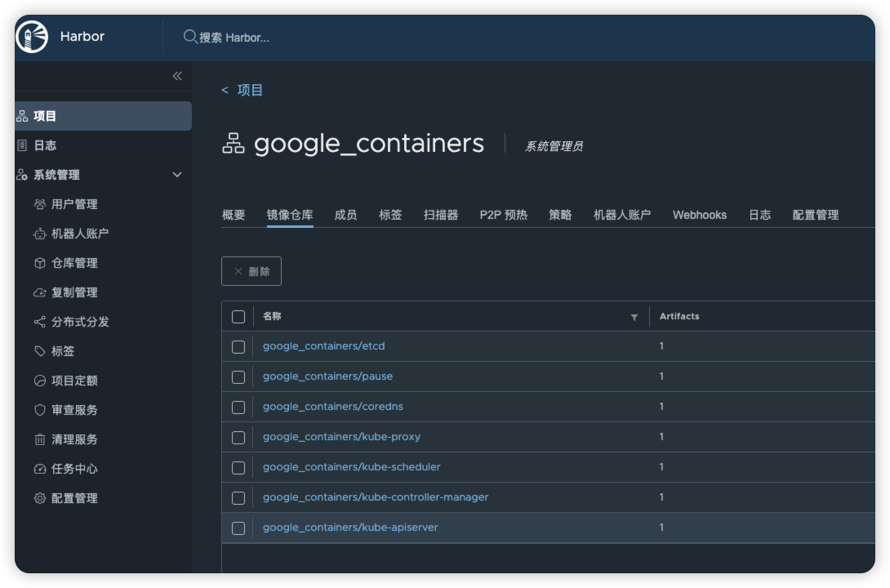Check the google_containers/kube-proxy row checkbox
890x588 pixels.
238,438
